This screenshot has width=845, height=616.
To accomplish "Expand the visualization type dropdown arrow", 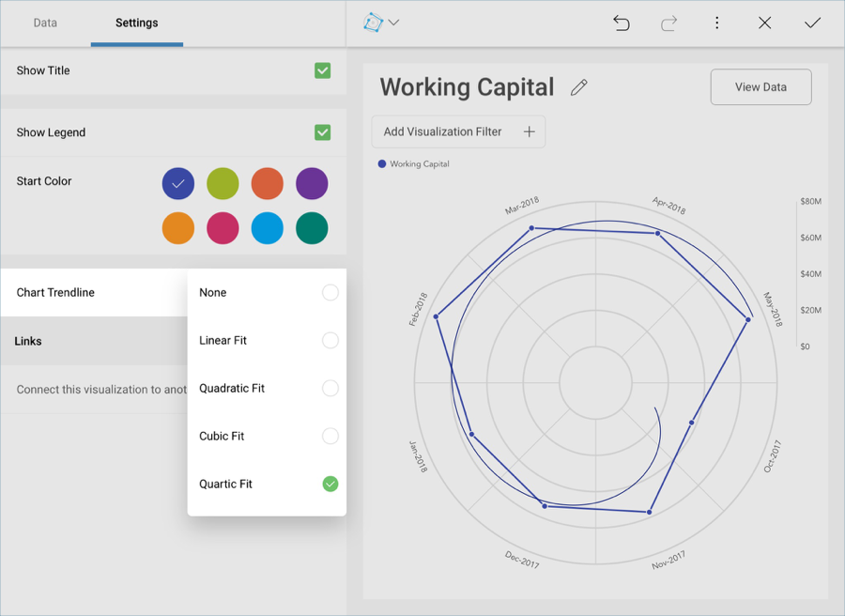I will click(x=394, y=23).
